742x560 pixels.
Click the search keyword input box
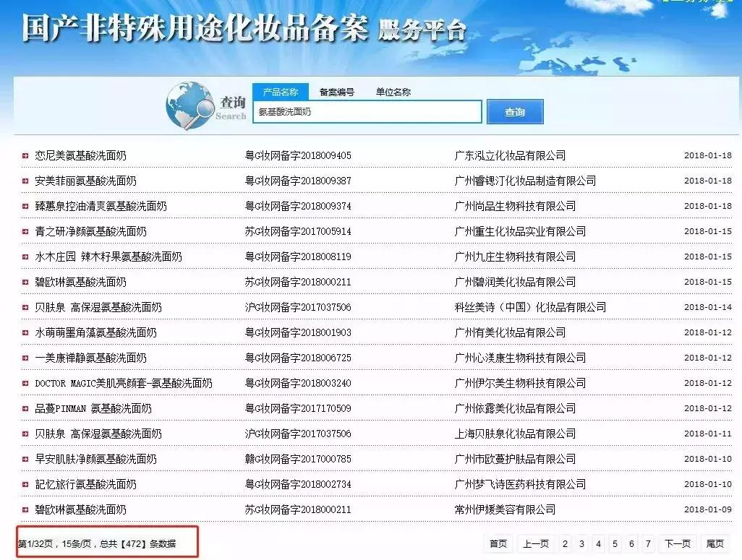point(367,111)
